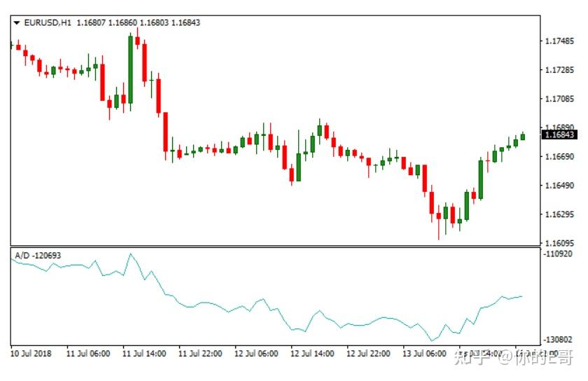The width and height of the screenshot is (588, 381).
Task: Select the -110920 indicator scale value
Action: [558, 254]
